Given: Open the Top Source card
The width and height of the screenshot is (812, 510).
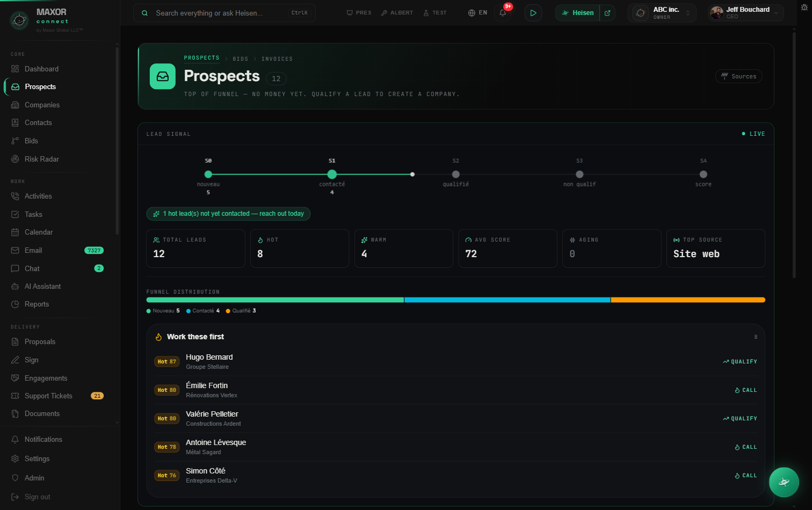Looking at the screenshot, I should [x=716, y=249].
